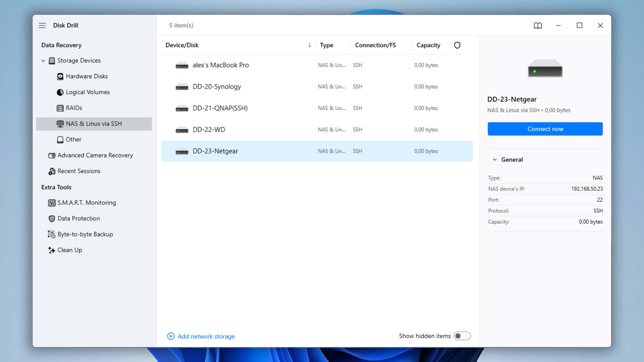Screen dimensions: 644x362
Task: Select the DD-21-QNAP(SSH) row
Action: pyautogui.click(x=317, y=108)
